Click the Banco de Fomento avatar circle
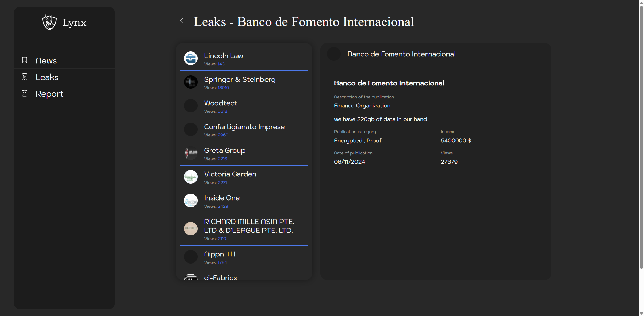The height and width of the screenshot is (316, 644). pyautogui.click(x=333, y=54)
